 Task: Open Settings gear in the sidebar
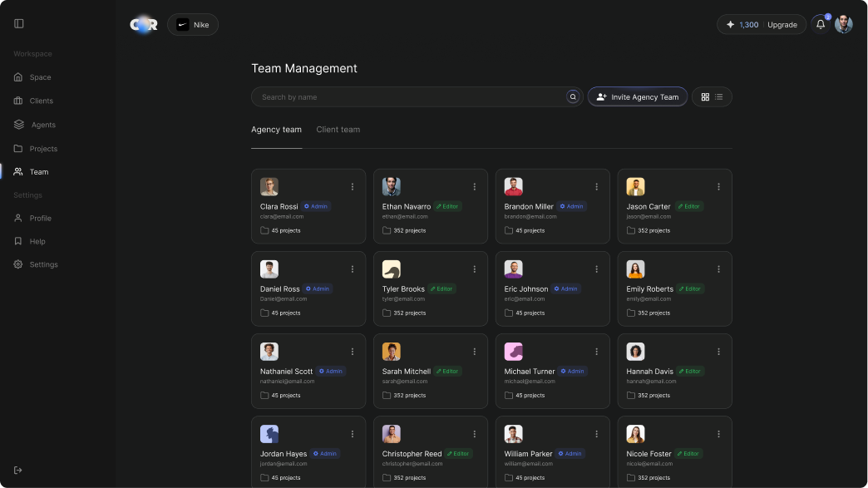[x=43, y=264]
